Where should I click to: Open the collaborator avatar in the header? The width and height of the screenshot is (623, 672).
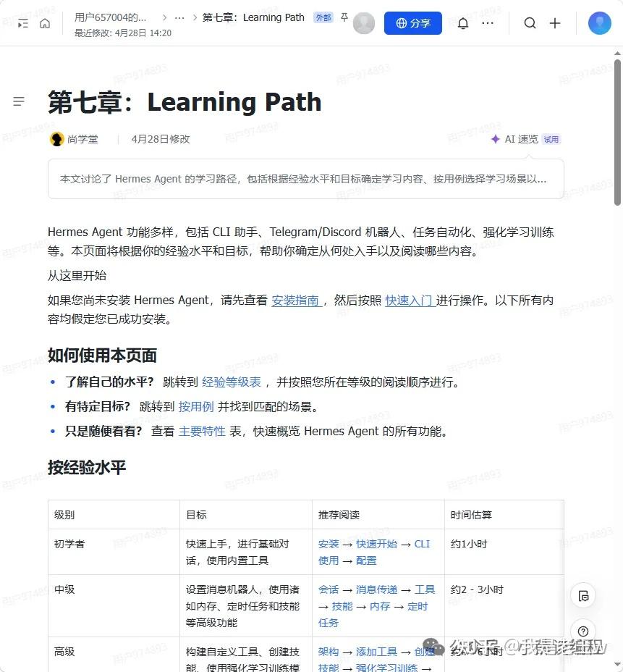tap(364, 23)
